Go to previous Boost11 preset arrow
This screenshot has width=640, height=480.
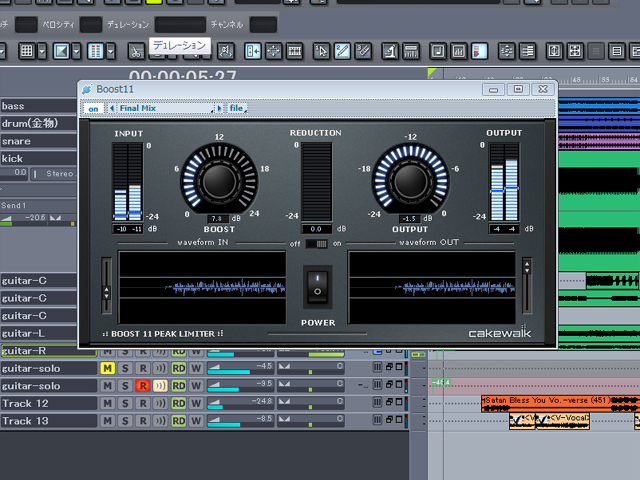[112, 108]
